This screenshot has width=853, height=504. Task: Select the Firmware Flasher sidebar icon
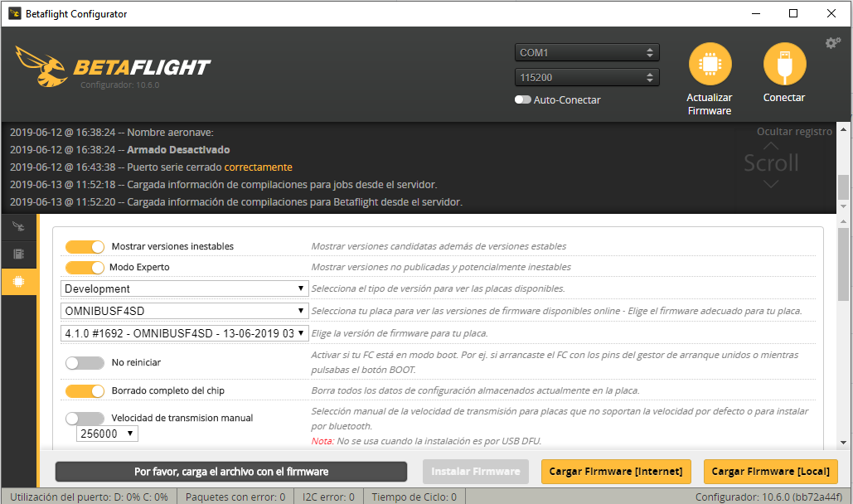pyautogui.click(x=18, y=281)
